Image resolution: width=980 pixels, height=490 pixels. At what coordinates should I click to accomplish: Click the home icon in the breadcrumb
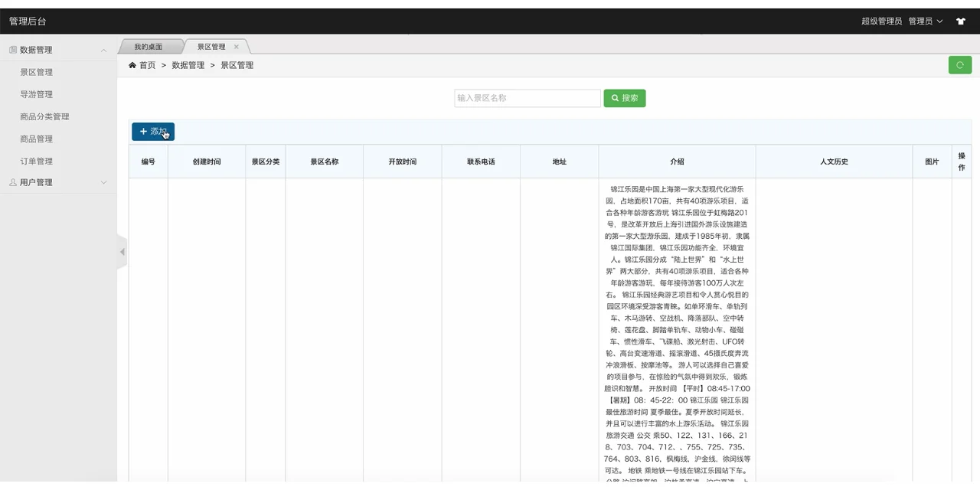(x=132, y=65)
